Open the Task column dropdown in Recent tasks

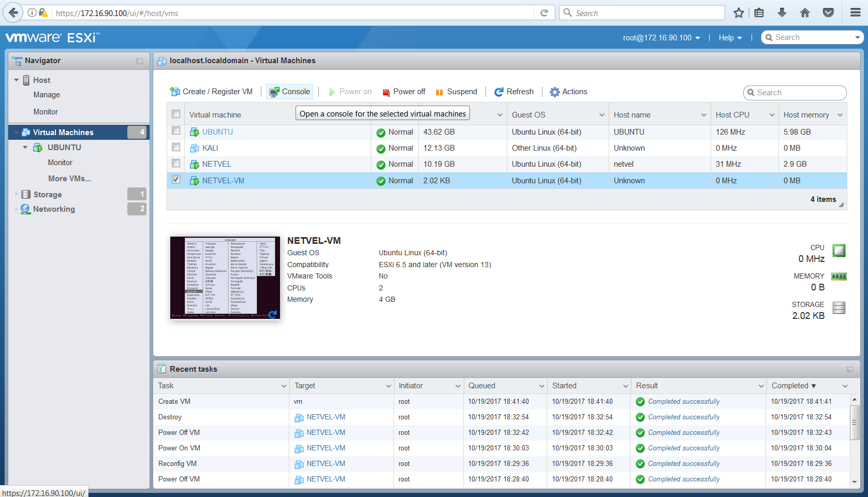pyautogui.click(x=284, y=386)
